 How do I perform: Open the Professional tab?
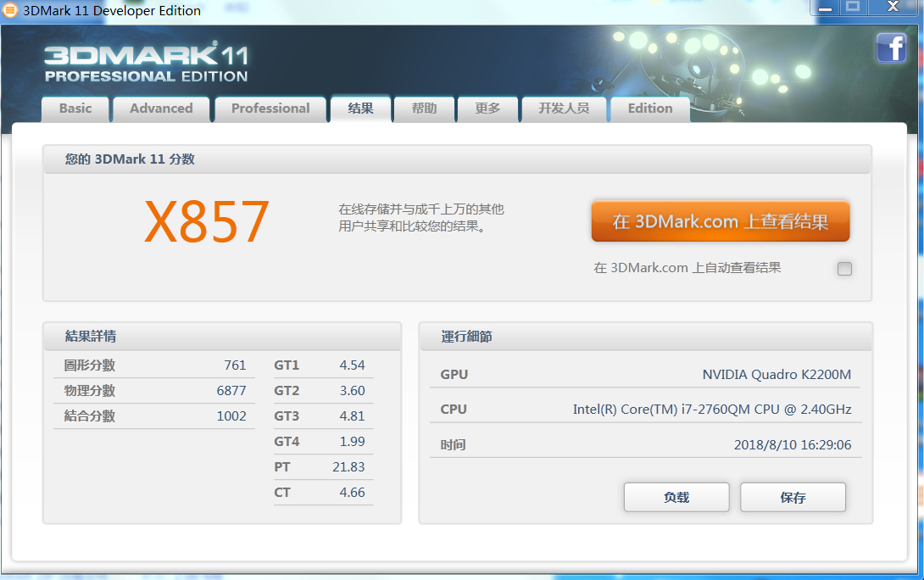[x=270, y=109]
